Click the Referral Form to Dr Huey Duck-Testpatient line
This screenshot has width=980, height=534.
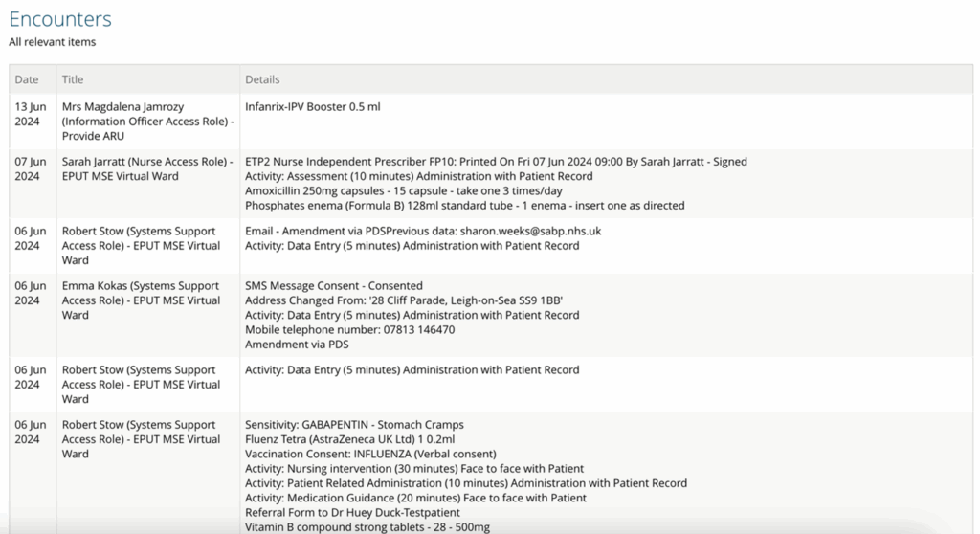352,513
